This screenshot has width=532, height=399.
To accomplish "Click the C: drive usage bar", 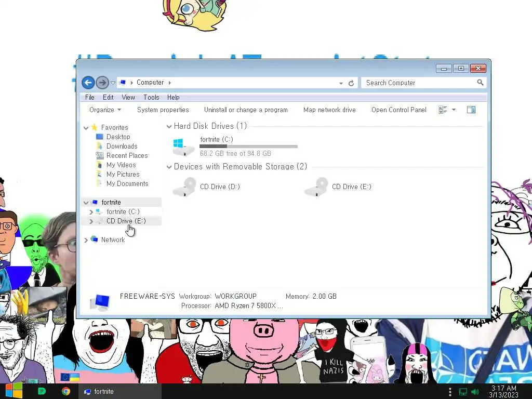I will click(x=249, y=147).
